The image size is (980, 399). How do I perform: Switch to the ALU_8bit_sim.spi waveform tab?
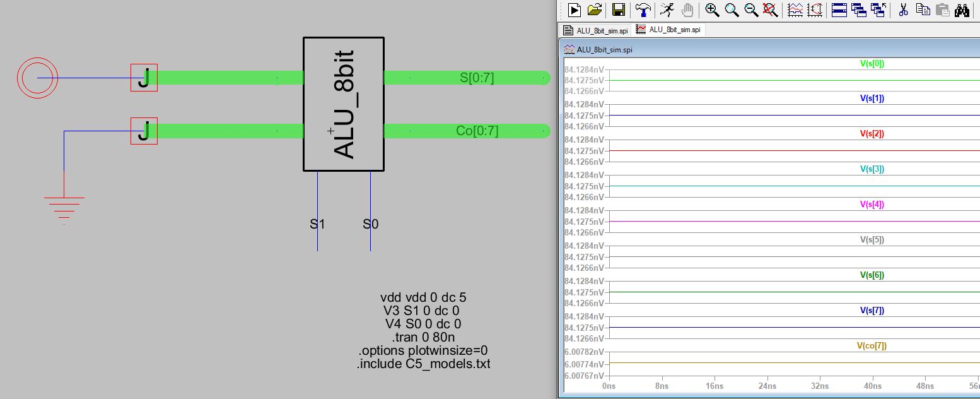[x=668, y=30]
